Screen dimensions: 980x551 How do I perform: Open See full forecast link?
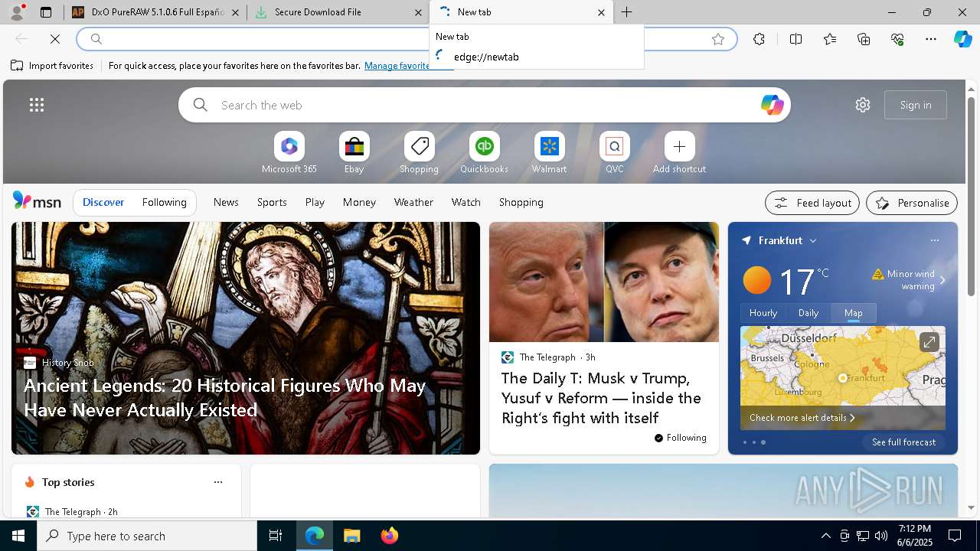coord(904,442)
